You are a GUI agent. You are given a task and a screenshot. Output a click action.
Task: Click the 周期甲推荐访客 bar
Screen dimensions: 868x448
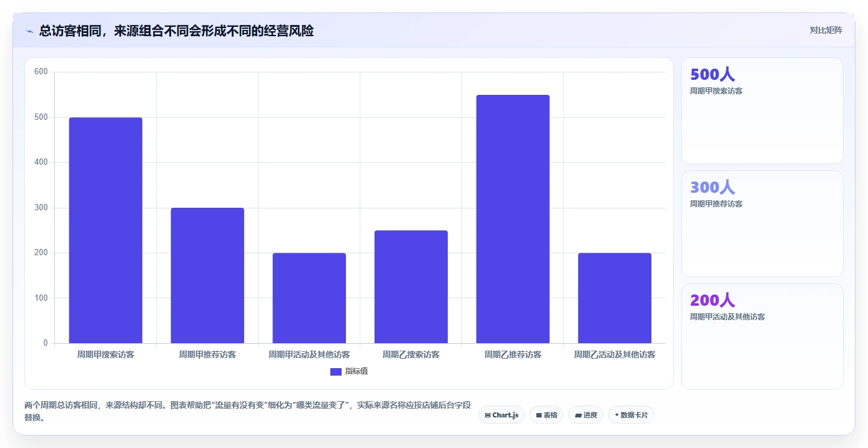point(207,275)
